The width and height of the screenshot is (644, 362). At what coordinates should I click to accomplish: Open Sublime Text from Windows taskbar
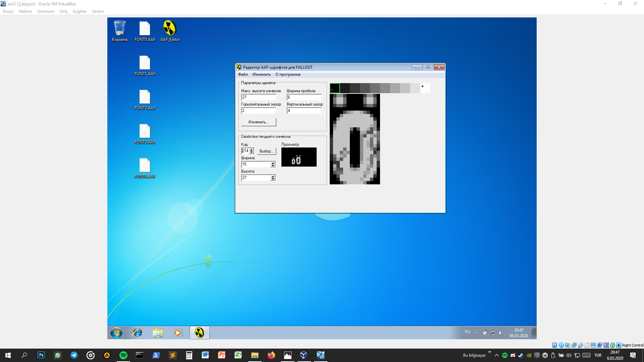(x=173, y=355)
